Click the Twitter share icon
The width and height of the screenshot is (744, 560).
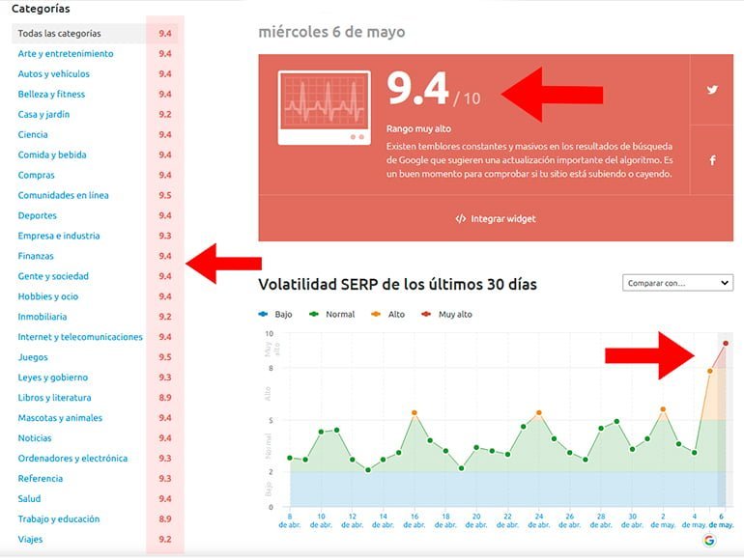coord(712,90)
